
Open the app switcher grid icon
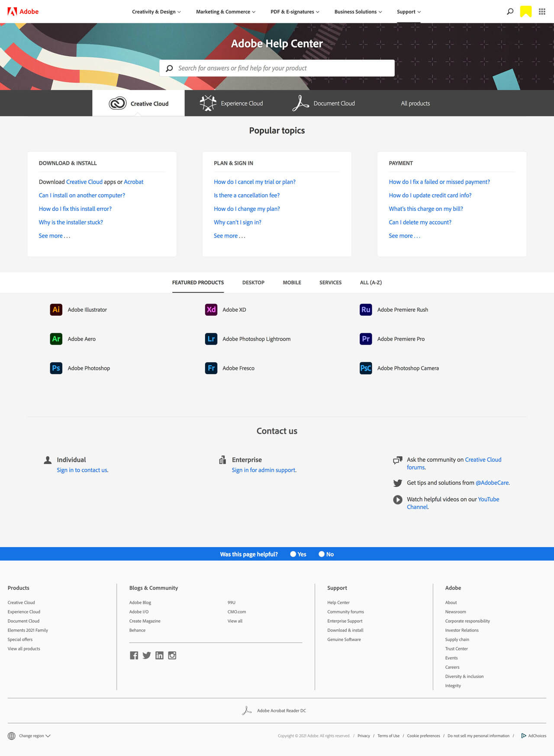(x=542, y=12)
